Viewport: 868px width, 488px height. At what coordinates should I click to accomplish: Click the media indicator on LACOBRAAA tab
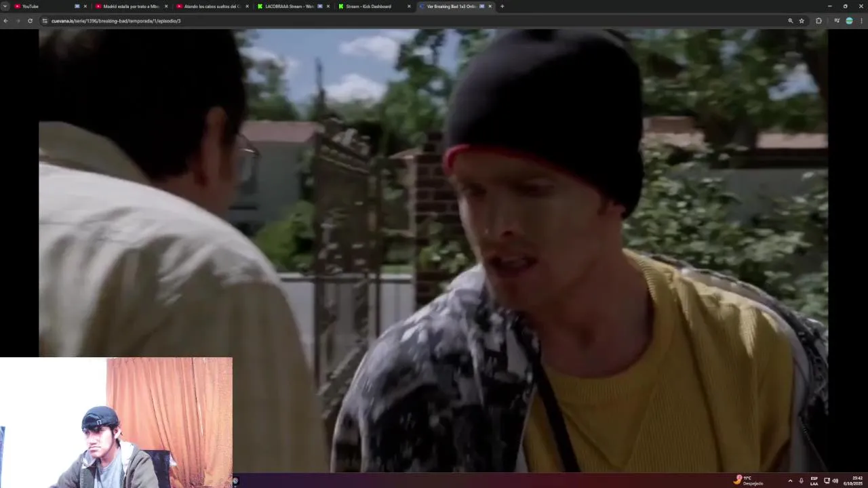[319, 6]
